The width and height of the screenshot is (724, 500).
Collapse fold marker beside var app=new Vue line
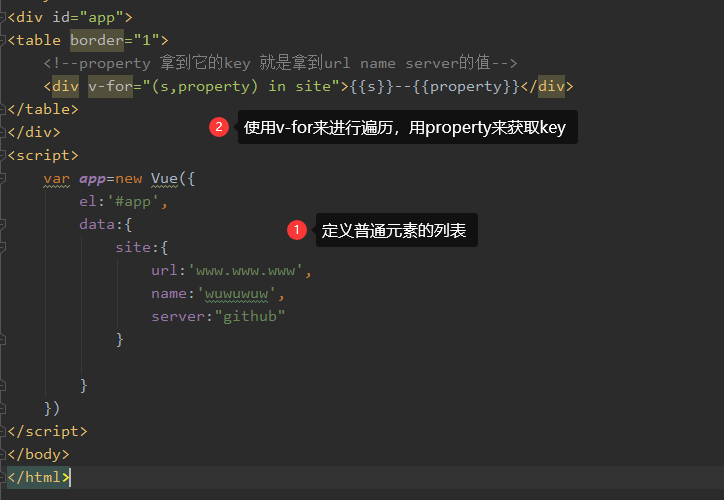[2, 179]
